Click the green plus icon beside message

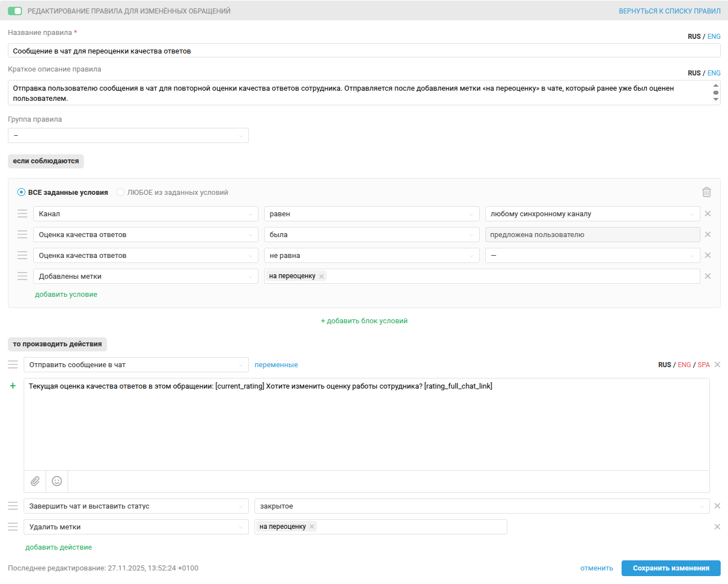coord(13,386)
